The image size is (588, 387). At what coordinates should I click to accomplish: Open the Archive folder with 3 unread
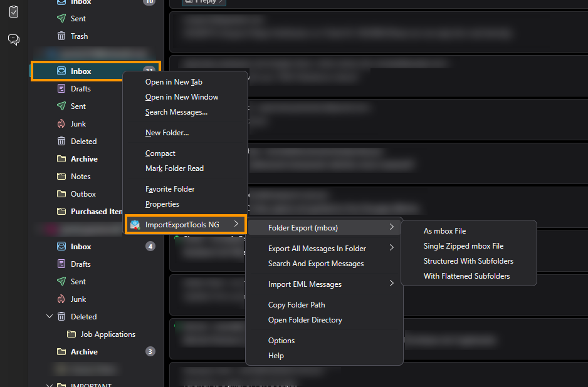[x=84, y=352]
